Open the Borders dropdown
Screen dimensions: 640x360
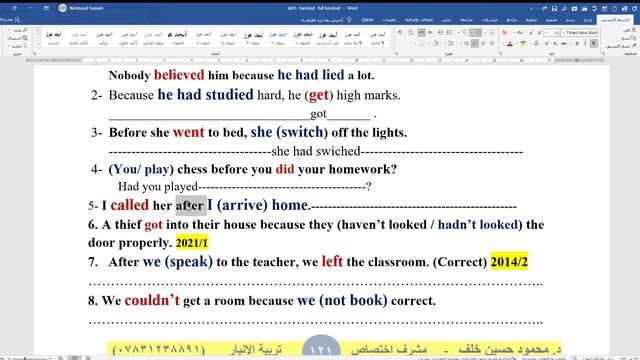(416, 43)
